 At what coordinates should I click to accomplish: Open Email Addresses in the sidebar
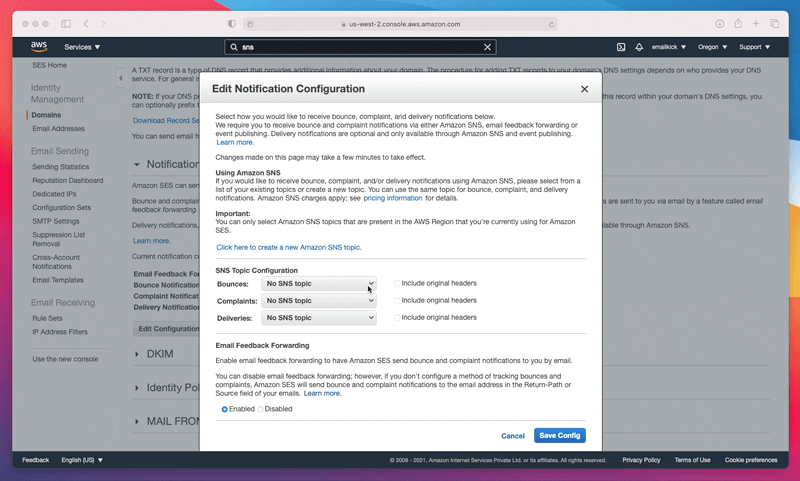(59, 129)
